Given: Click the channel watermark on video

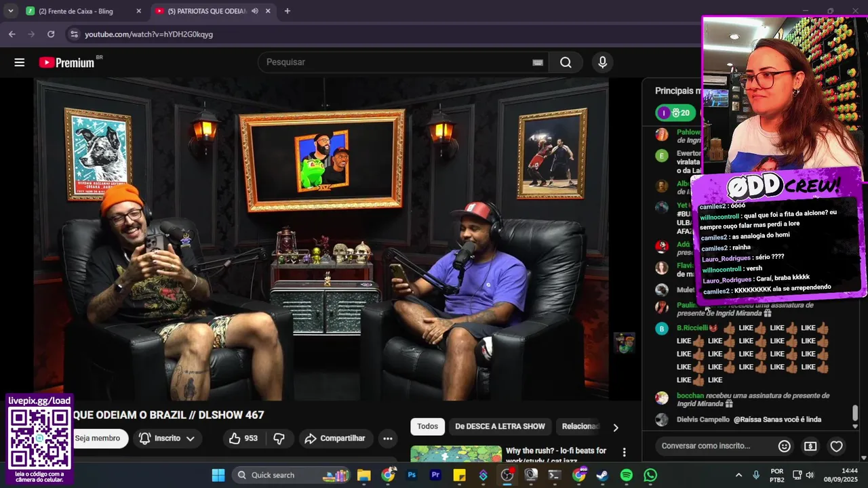Looking at the screenshot, I should [x=625, y=343].
